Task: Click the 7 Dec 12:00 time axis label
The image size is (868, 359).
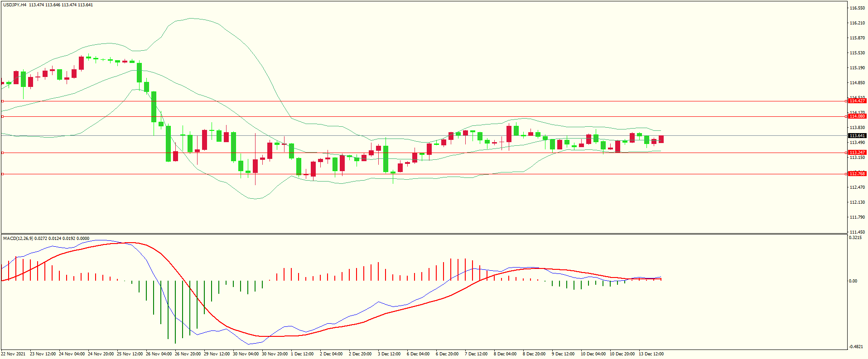Action: click(476, 354)
